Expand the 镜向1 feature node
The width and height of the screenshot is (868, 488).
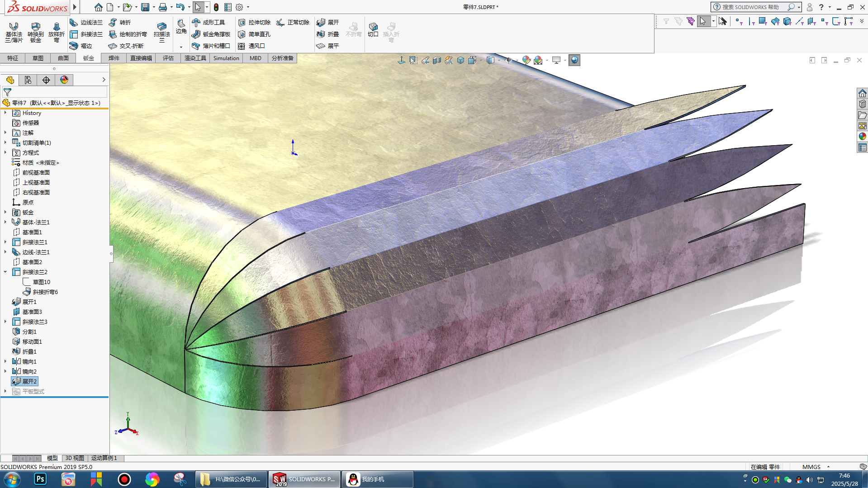point(5,361)
